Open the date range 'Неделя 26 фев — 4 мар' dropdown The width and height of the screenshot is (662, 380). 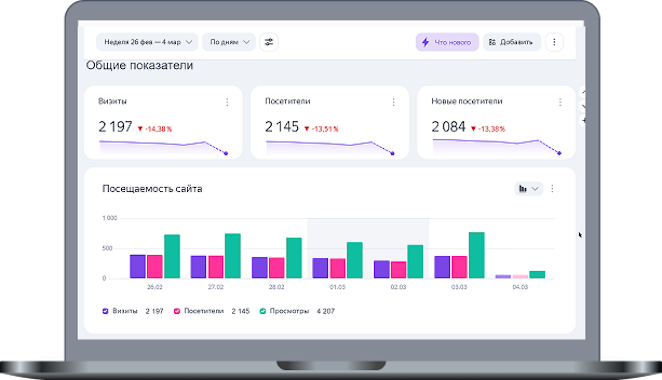click(147, 42)
